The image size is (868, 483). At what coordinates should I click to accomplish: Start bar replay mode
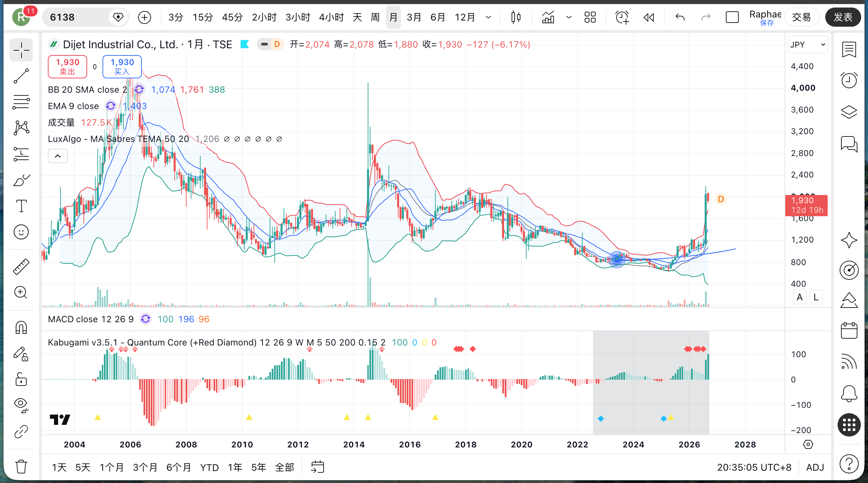pyautogui.click(x=649, y=17)
